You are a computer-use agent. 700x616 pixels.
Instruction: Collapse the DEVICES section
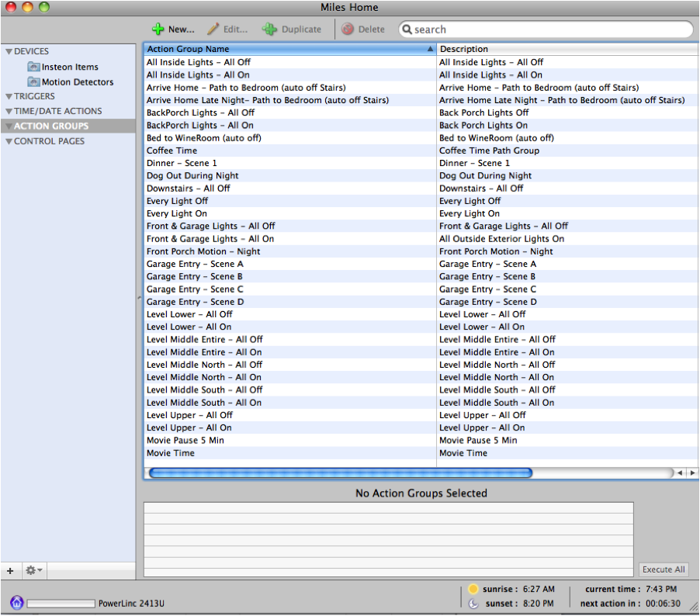point(9,52)
